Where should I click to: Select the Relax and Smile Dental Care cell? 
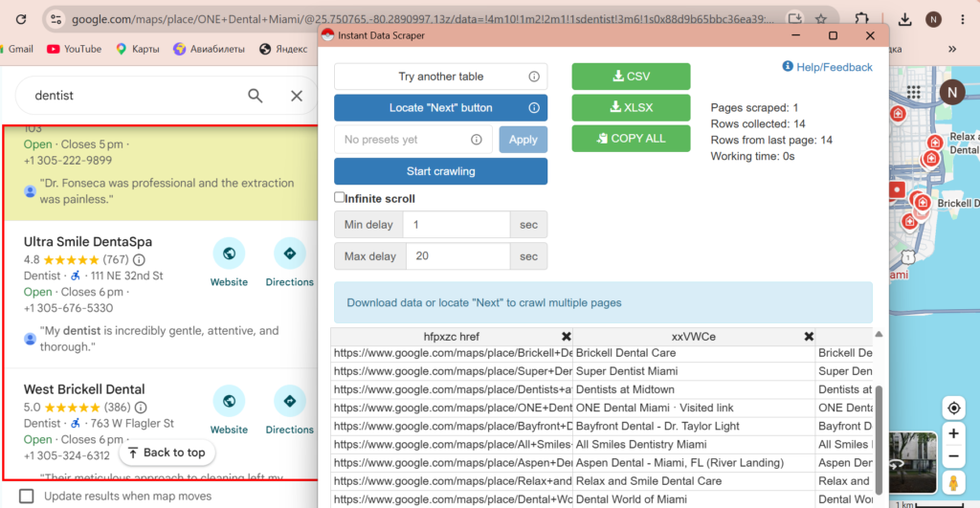694,481
